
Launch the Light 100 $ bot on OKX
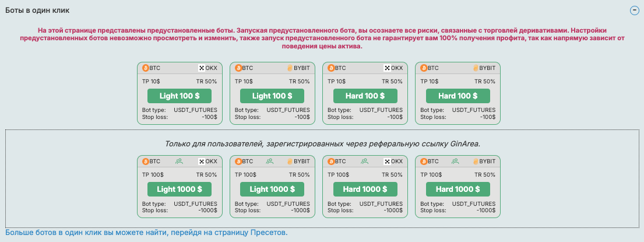click(179, 96)
